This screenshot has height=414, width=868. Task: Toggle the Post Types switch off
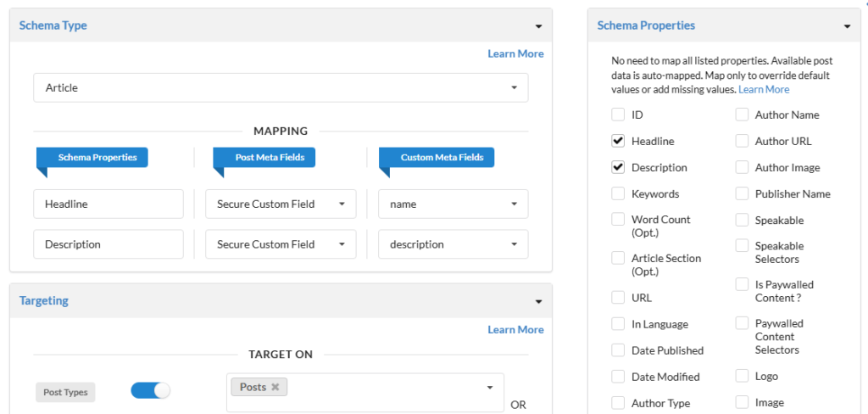[x=150, y=390]
